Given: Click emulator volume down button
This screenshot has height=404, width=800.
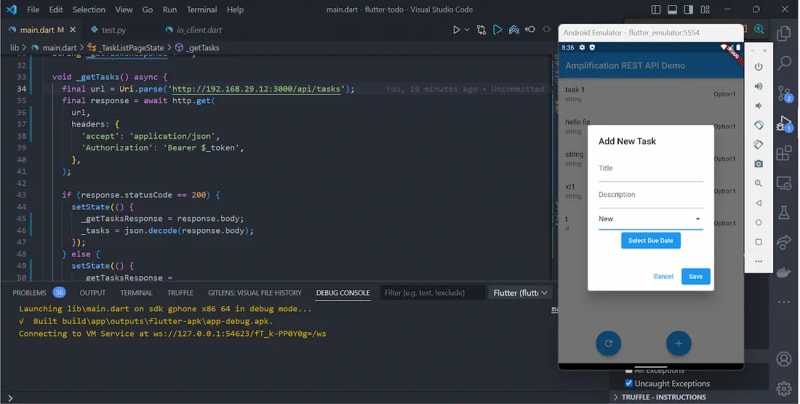Looking at the screenshot, I should [759, 106].
